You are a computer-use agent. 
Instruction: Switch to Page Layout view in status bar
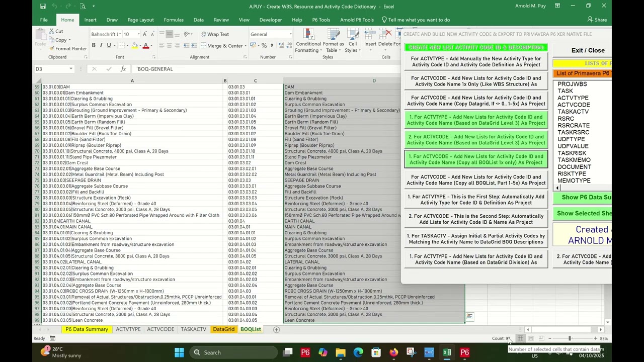pos(531,338)
